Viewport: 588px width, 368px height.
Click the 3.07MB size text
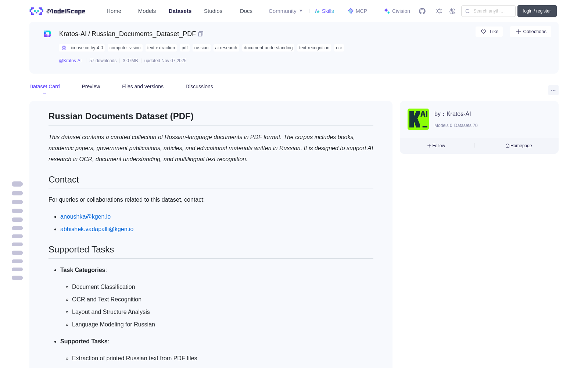tap(130, 61)
